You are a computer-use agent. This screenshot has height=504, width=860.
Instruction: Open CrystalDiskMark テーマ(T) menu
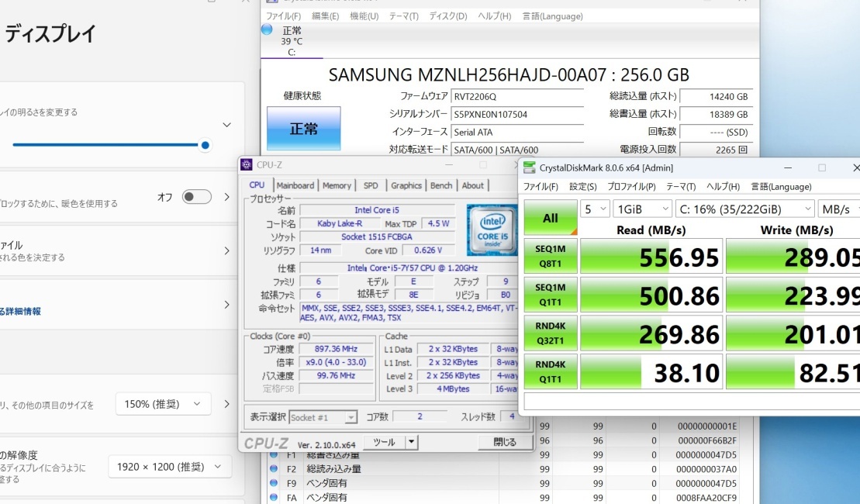681,186
